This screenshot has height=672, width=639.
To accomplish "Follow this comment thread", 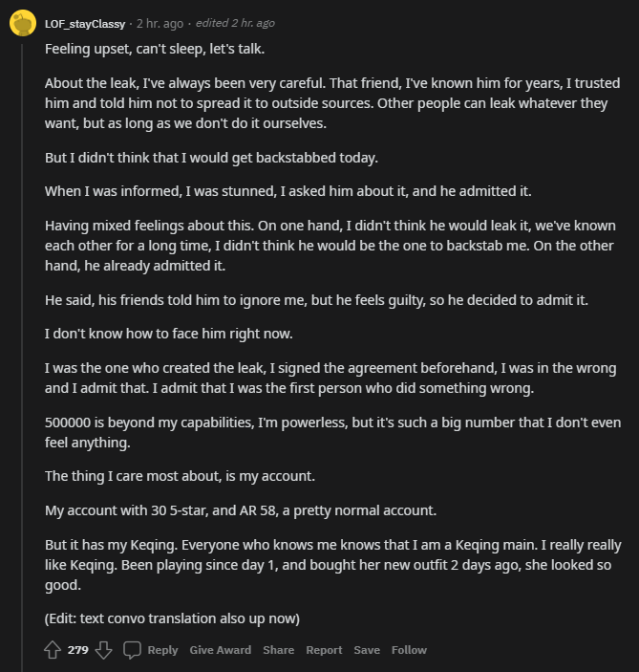I will pyautogui.click(x=409, y=650).
